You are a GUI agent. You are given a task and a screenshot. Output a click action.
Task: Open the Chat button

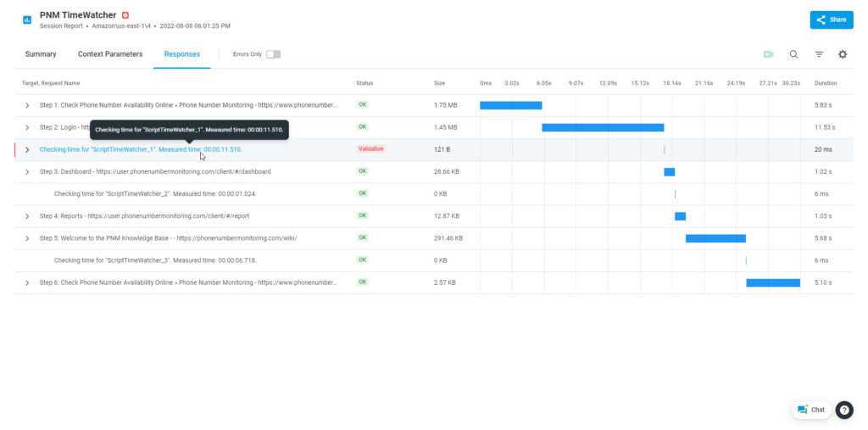pyautogui.click(x=811, y=410)
